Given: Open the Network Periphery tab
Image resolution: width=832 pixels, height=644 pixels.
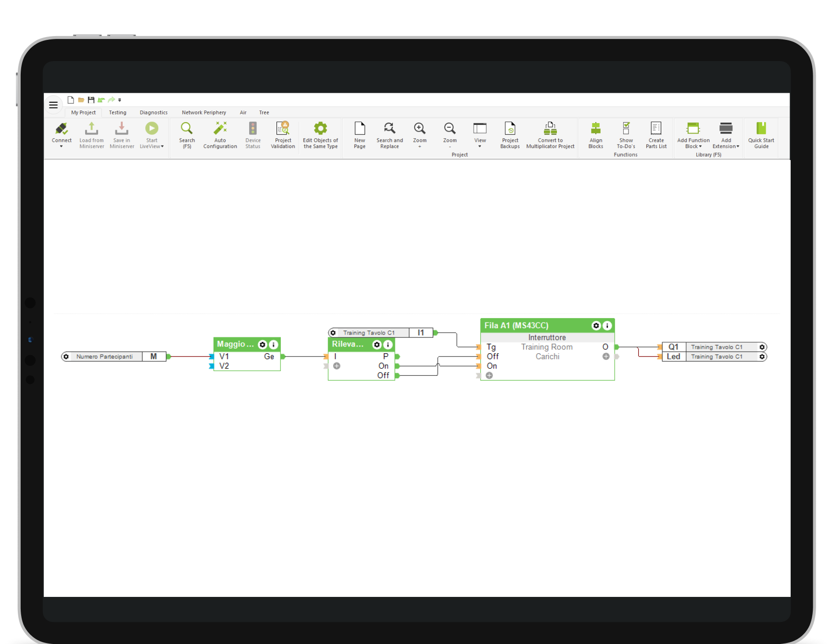Looking at the screenshot, I should (204, 112).
